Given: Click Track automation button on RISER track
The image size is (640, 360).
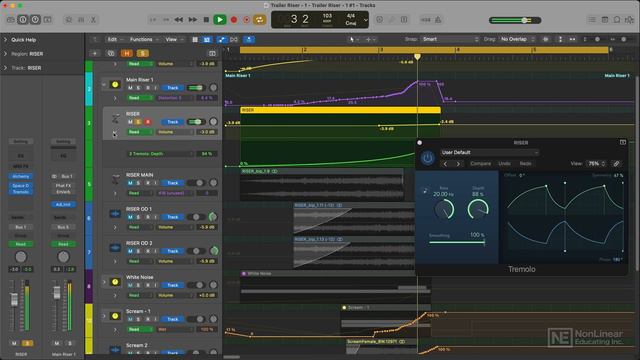Looking at the screenshot, I should [x=172, y=122].
